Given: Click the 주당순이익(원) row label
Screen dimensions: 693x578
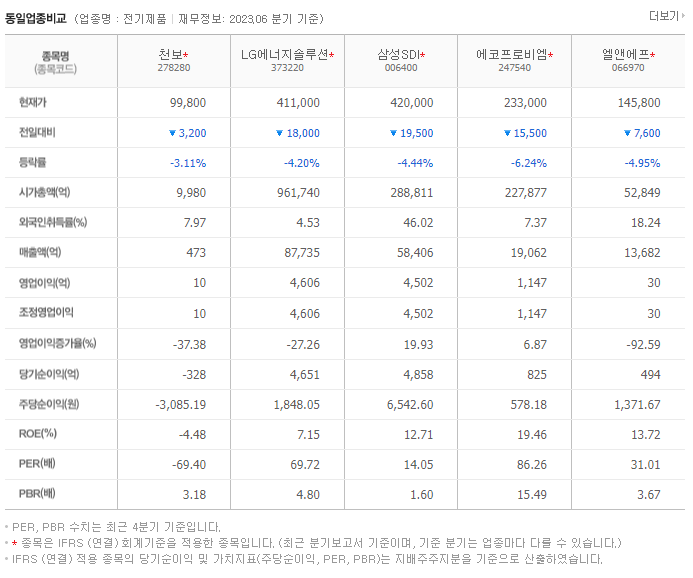Looking at the screenshot, I should [49, 404].
